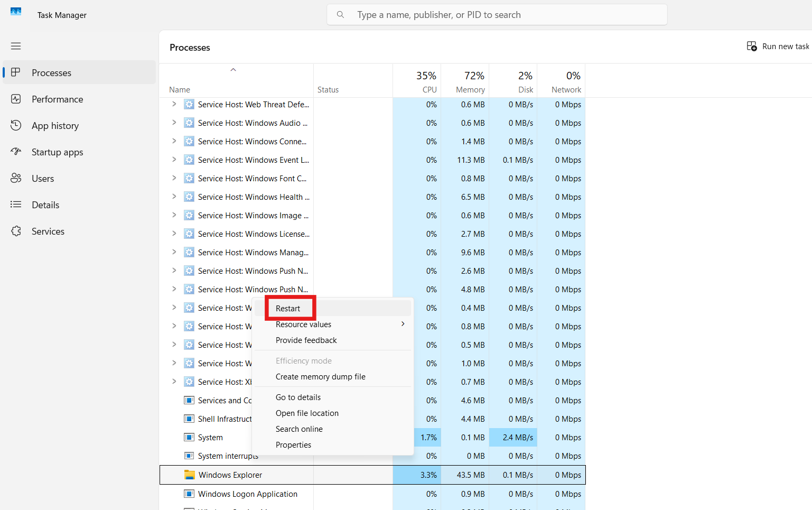
Task: Select the Services sidebar icon
Action: [16, 231]
